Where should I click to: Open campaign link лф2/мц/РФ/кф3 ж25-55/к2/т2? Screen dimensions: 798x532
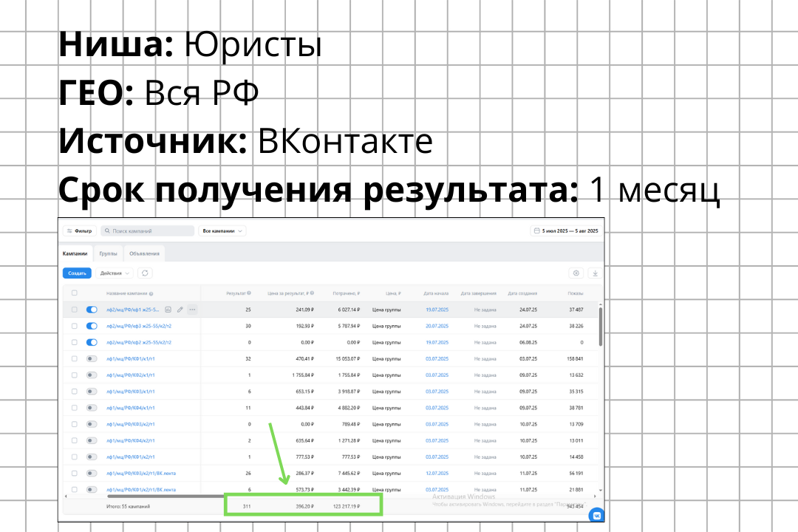click(139, 326)
